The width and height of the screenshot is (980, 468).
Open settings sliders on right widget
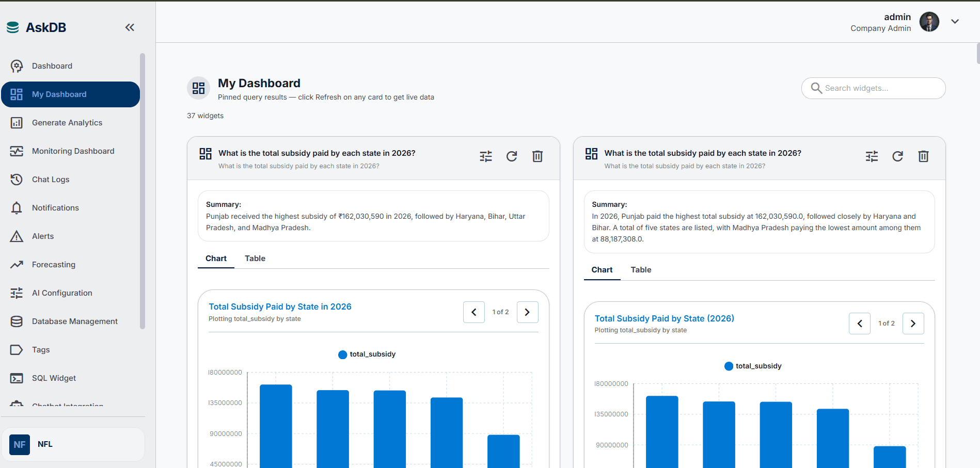872,156
